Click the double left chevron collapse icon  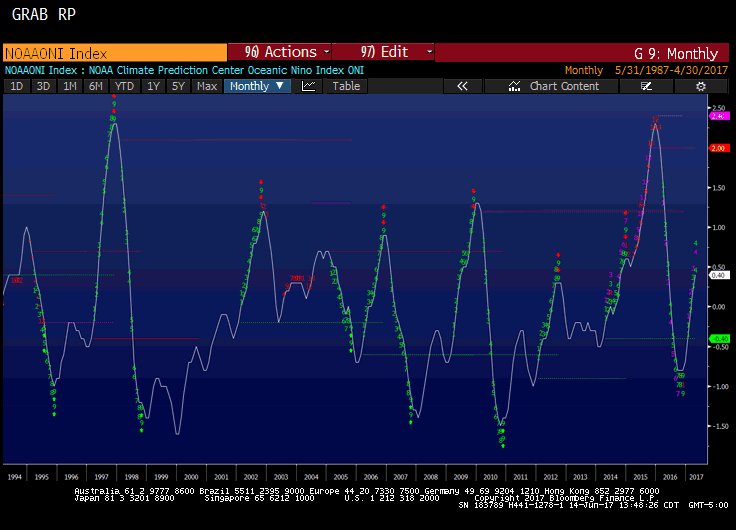pyautogui.click(x=462, y=86)
